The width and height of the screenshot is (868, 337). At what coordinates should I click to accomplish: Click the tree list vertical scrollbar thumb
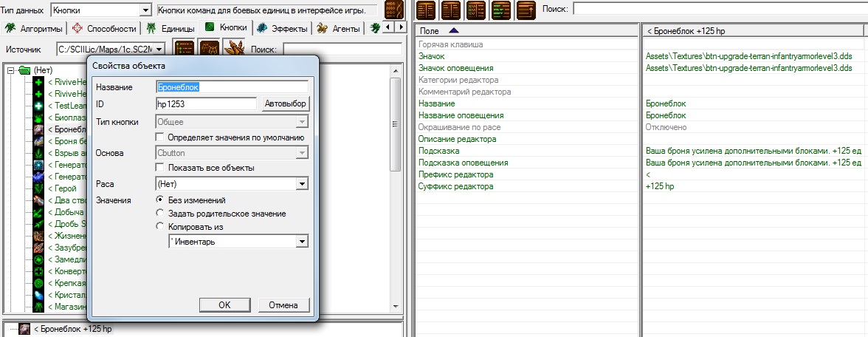click(396, 124)
